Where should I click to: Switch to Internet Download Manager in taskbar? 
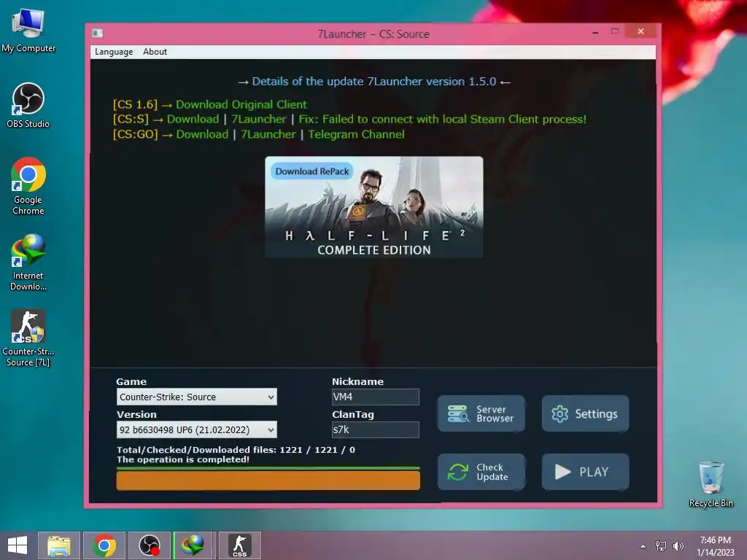[x=193, y=545]
